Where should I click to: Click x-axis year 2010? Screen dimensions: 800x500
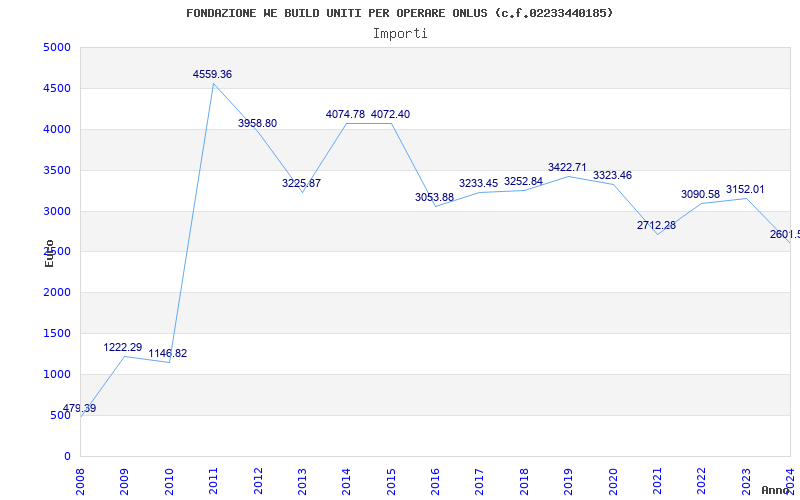pyautogui.click(x=169, y=481)
